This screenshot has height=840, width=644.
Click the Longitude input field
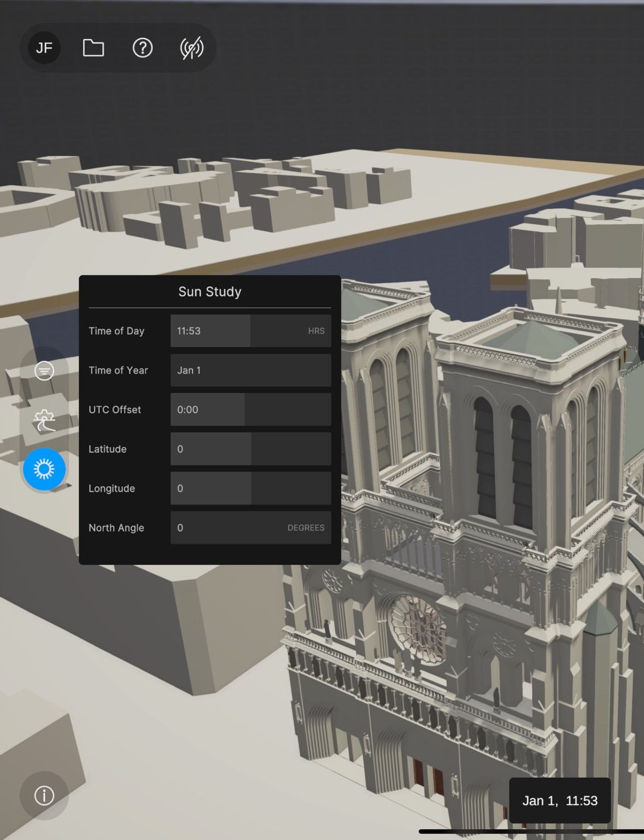[250, 488]
